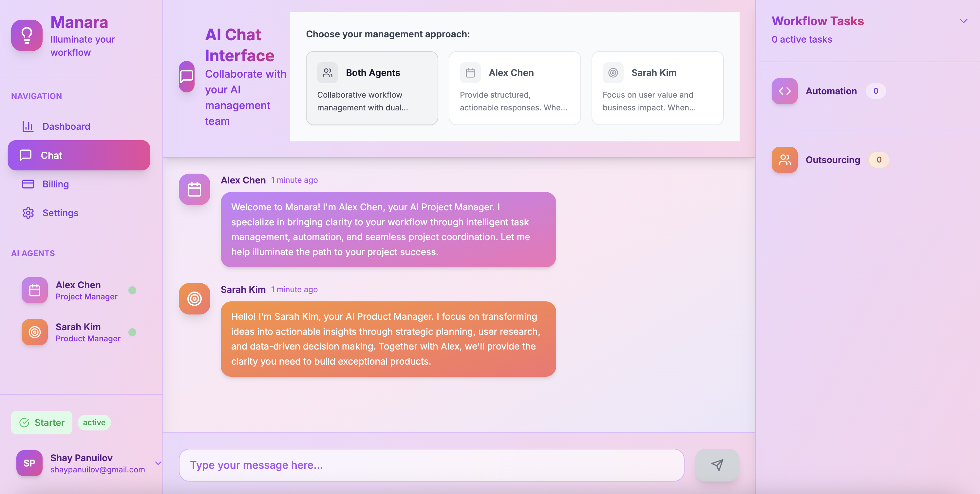Collapse the Workflow Tasks panel chevron
This screenshot has width=980, height=494.
point(963,21)
